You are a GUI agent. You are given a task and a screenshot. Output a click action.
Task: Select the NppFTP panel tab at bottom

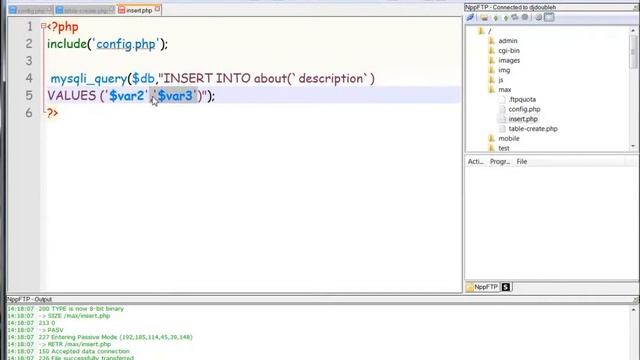(482, 287)
